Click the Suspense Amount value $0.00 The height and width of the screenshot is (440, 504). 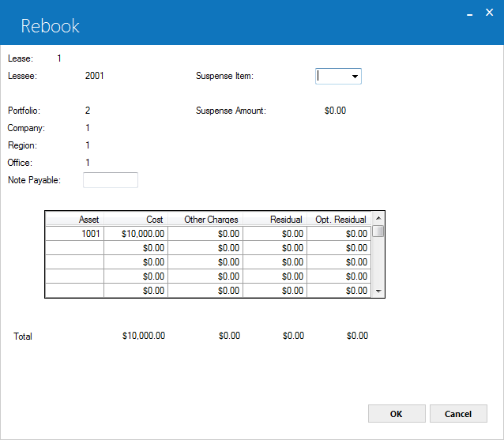pyautogui.click(x=335, y=111)
